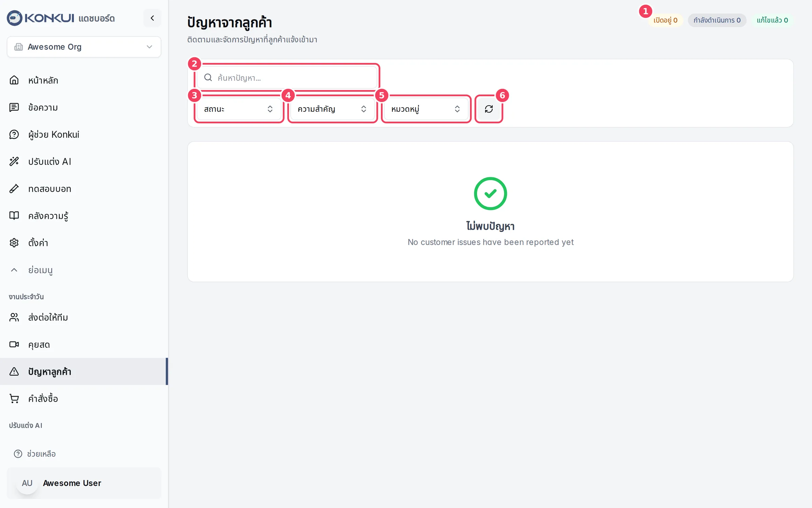Open the ความสำคัญ priority filter dropdown

click(333, 109)
